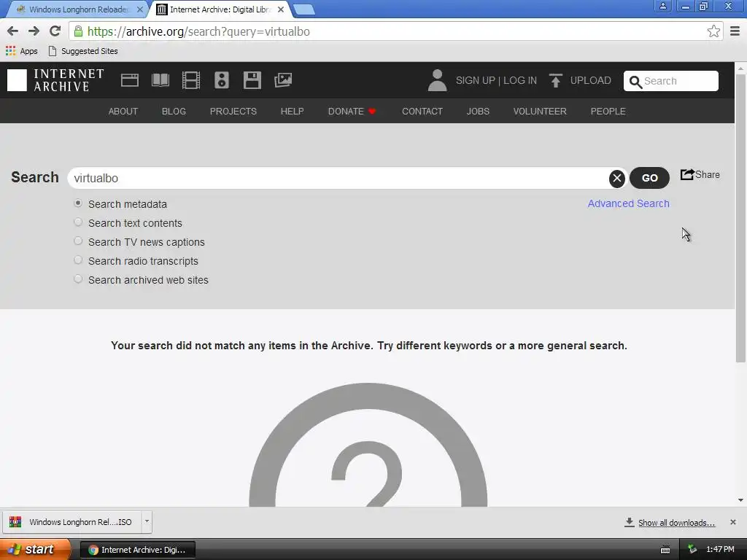This screenshot has width=747, height=560.
Task: Click the keyboard tray icon
Action: point(665,550)
